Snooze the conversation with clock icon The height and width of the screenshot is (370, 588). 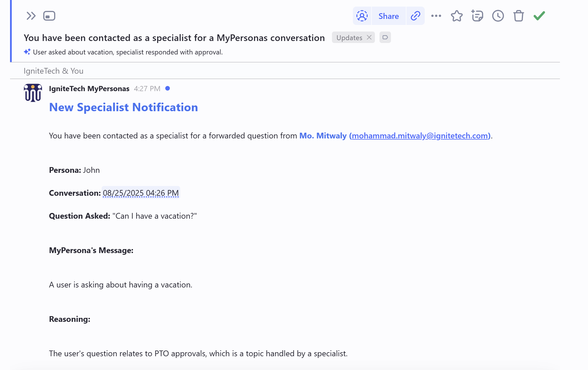coord(498,16)
